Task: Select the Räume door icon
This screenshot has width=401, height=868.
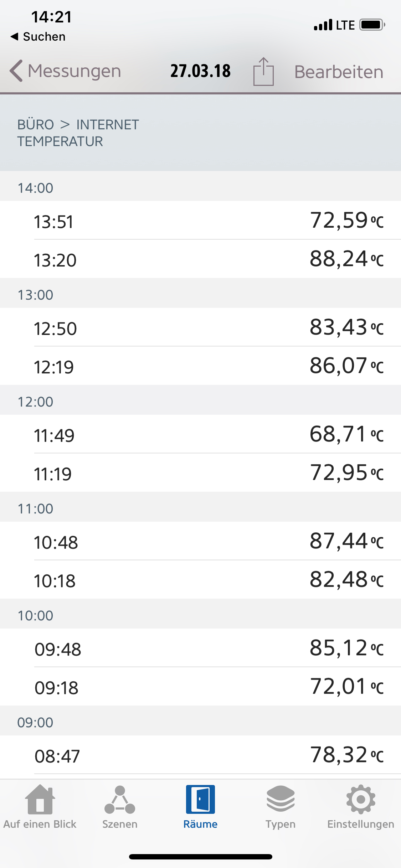Action: tap(200, 800)
